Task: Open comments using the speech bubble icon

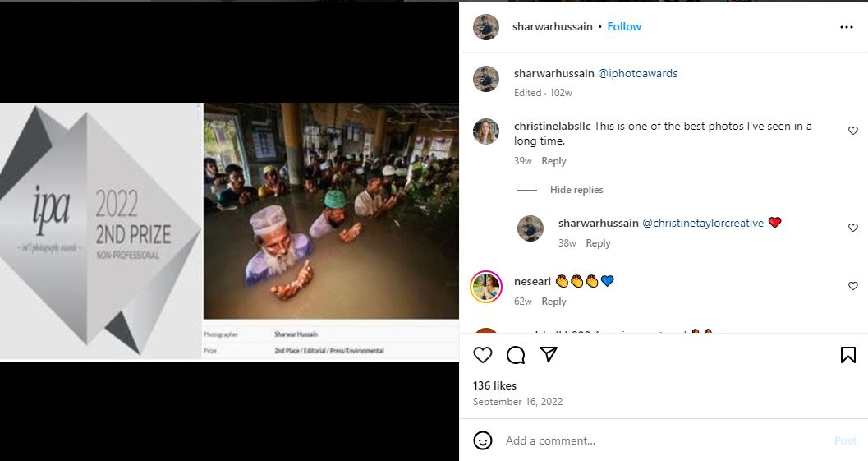Action: [516, 355]
